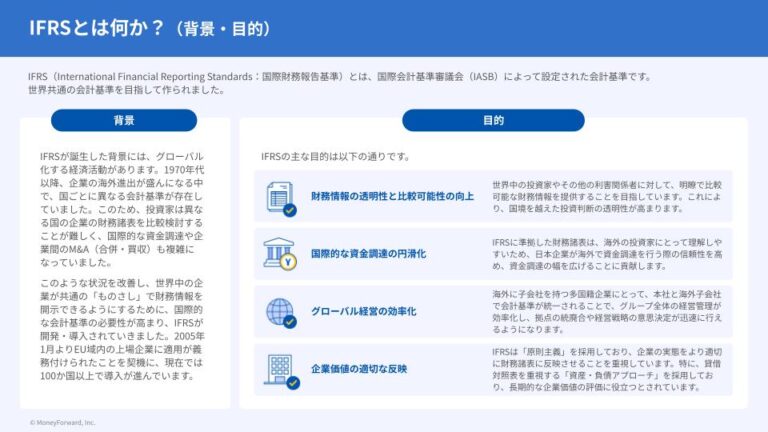Click background paragraph beginning このような状況を改善し

pos(122,330)
